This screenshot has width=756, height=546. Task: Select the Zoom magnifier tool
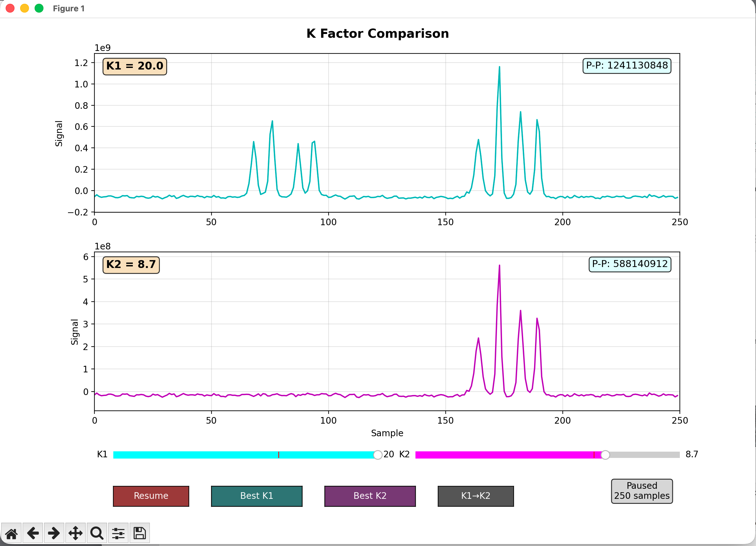[x=97, y=533]
